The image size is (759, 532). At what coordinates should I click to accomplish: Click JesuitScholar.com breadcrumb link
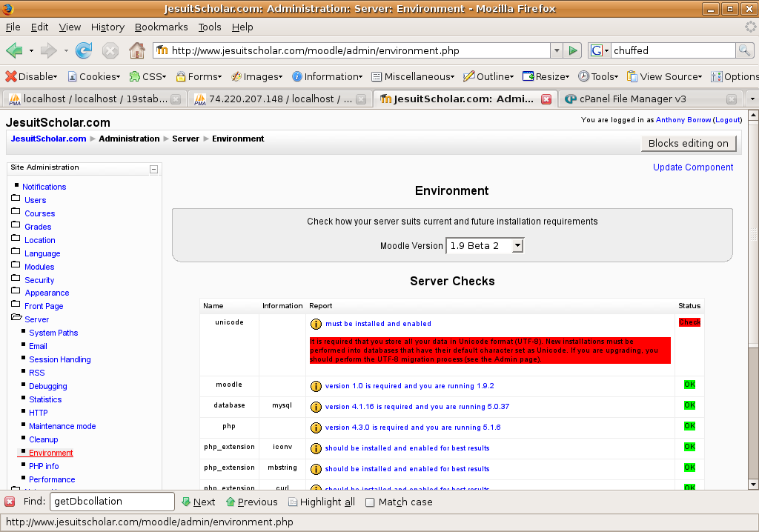point(48,139)
